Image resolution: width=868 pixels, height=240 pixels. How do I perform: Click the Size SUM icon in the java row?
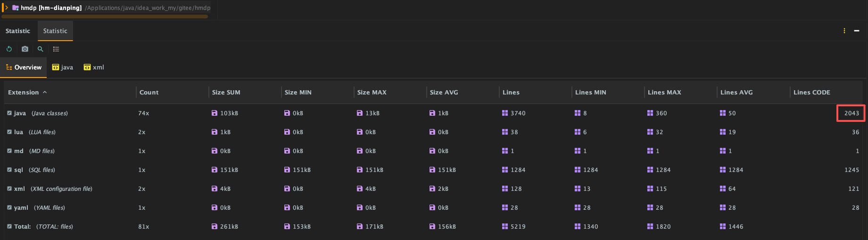click(x=215, y=113)
